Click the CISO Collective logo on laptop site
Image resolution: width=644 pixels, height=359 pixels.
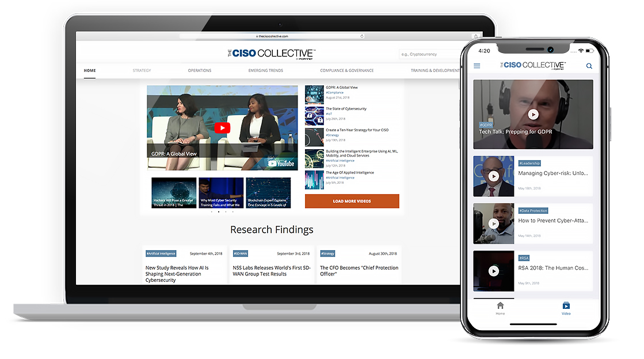tap(272, 54)
